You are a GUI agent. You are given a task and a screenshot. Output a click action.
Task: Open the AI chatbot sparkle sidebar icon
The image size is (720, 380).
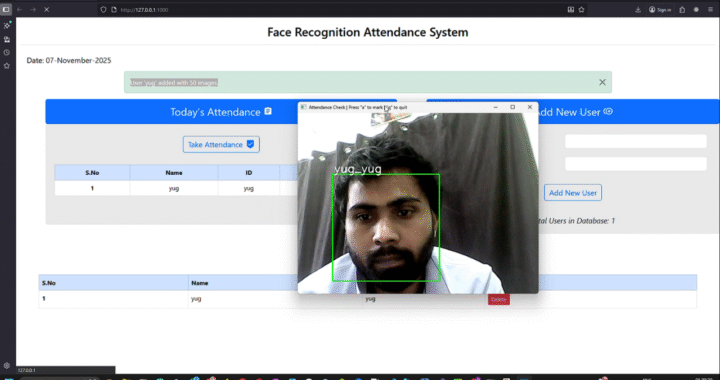6,26
